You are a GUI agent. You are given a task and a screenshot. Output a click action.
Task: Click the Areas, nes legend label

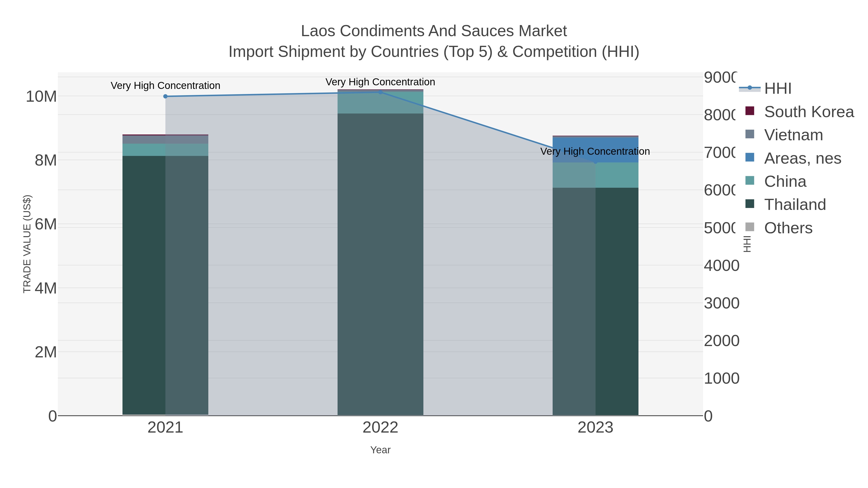[x=803, y=158]
